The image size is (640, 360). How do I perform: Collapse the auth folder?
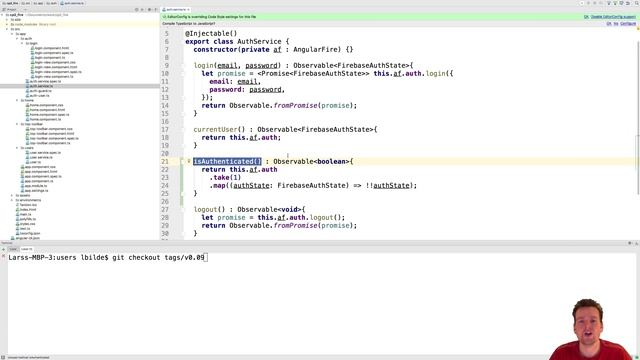18,39
